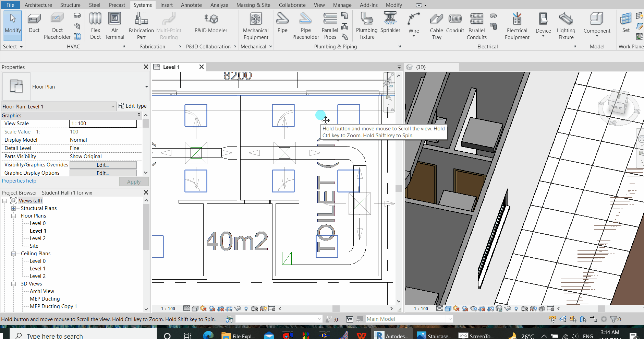Click the Level 1 horizontal scrollbar thumb
Image resolution: width=644 pixels, height=339 pixels.
click(x=336, y=308)
